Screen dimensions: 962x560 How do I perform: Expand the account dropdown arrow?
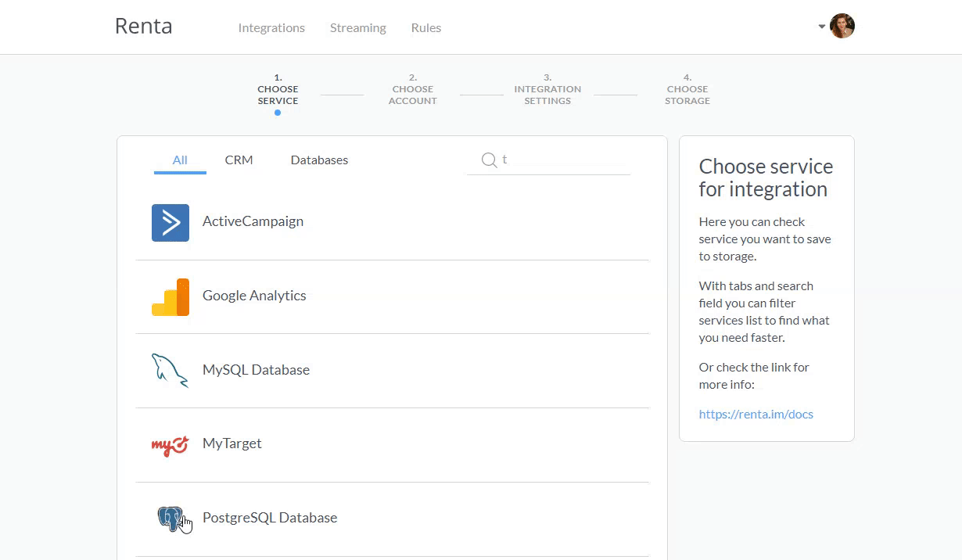point(822,27)
